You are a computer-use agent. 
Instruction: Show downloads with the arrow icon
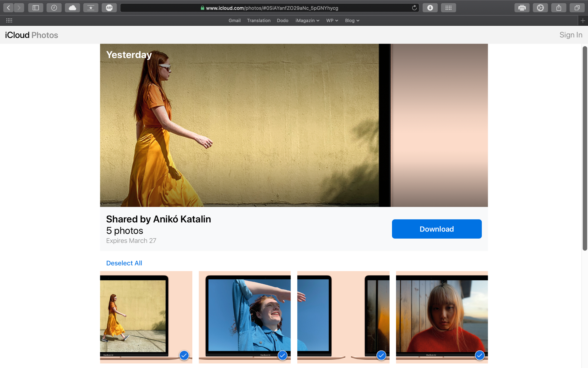coord(430,8)
